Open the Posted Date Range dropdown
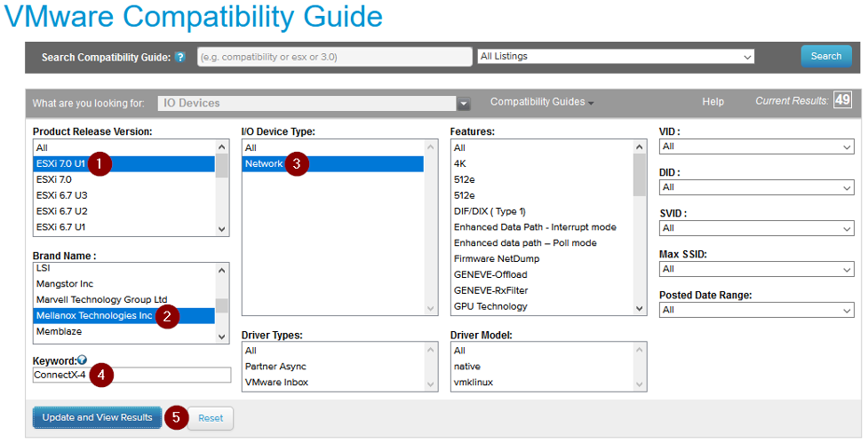 (x=756, y=310)
